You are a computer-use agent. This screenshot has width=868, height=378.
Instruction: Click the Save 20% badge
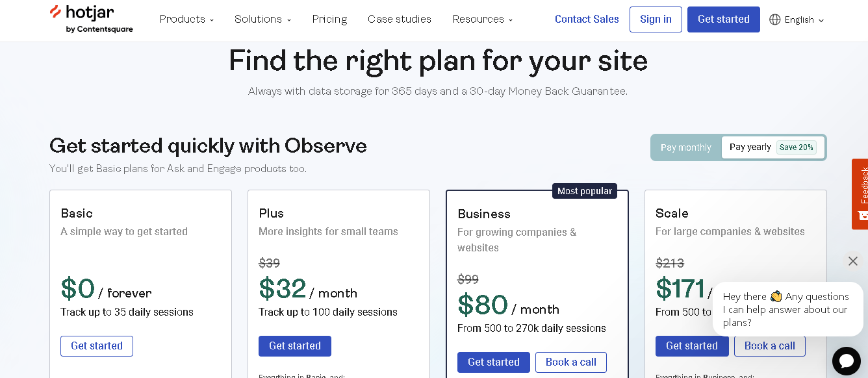(797, 147)
